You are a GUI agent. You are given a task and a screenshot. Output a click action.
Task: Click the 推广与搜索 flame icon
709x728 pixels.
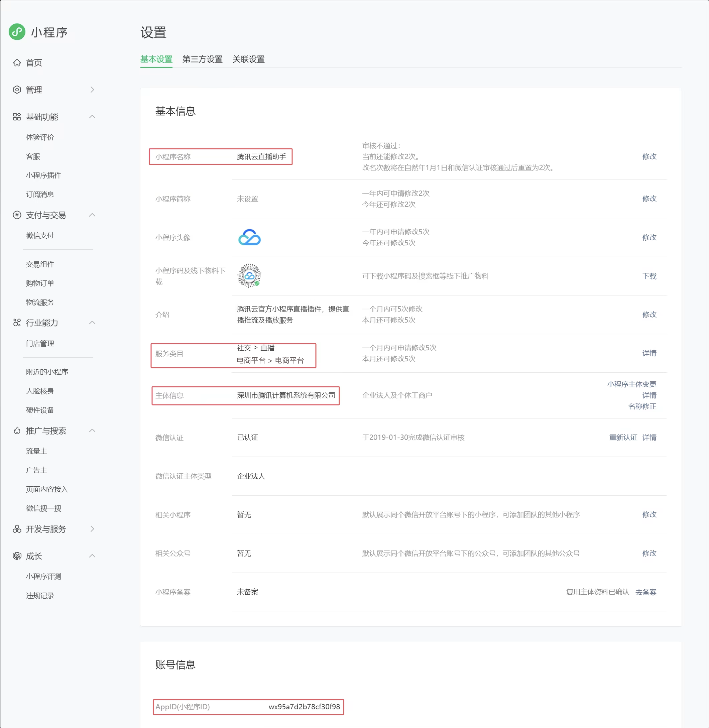pyautogui.click(x=17, y=431)
